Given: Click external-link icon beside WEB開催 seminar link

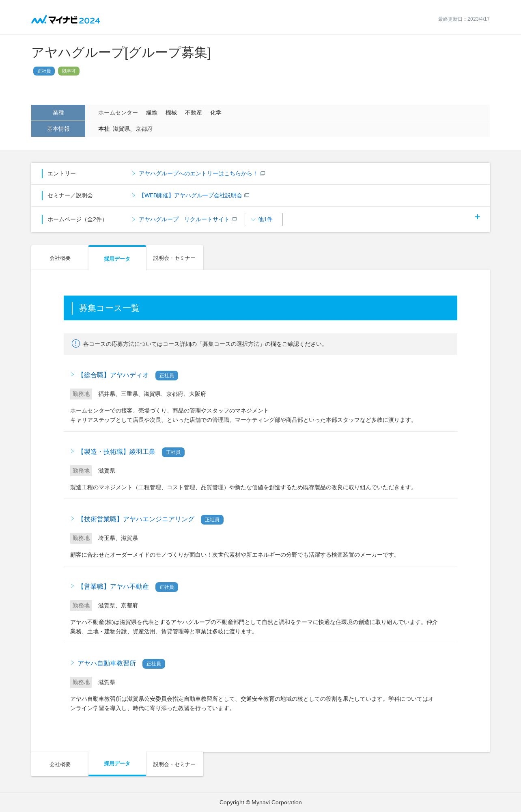Looking at the screenshot, I should pyautogui.click(x=247, y=195).
